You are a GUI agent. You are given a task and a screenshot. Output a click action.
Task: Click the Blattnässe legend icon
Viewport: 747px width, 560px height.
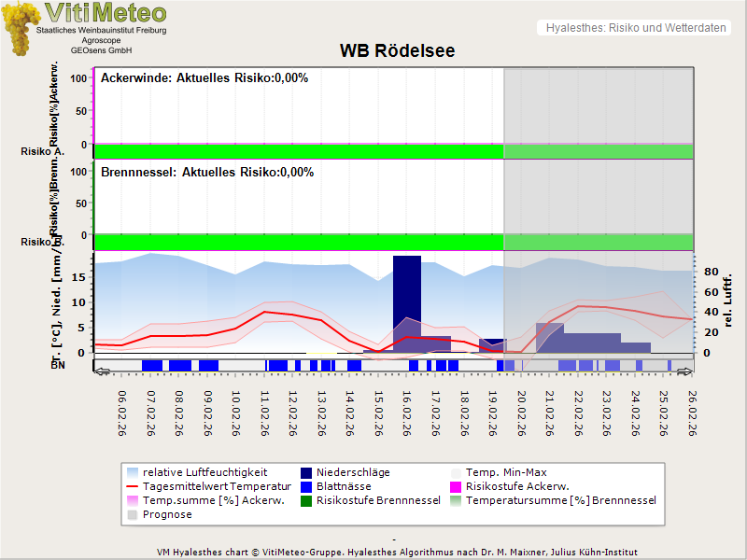(307, 486)
